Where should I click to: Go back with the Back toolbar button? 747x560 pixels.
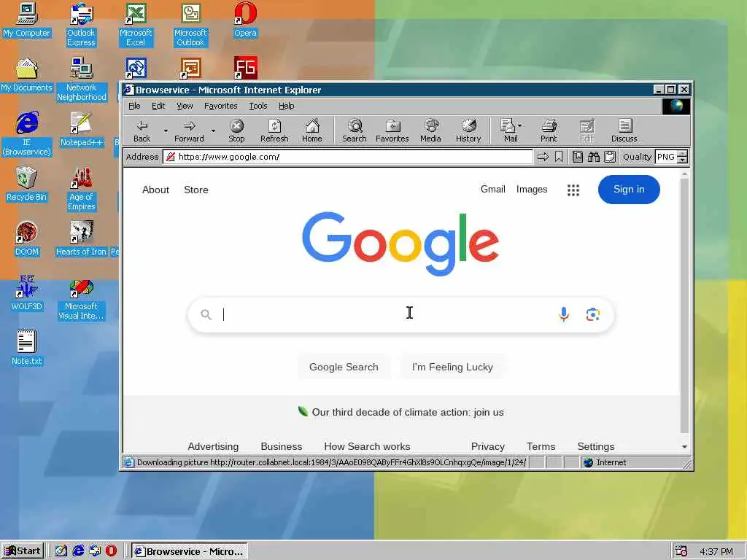click(x=142, y=131)
